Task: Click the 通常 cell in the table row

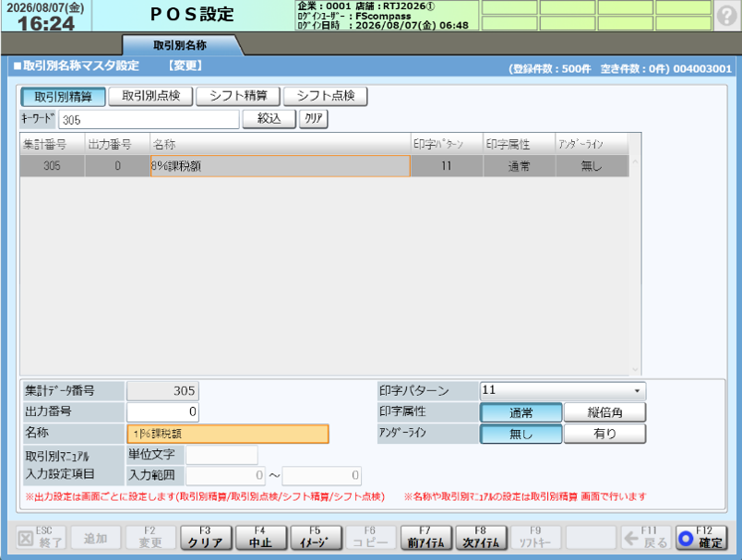Action: (x=519, y=166)
